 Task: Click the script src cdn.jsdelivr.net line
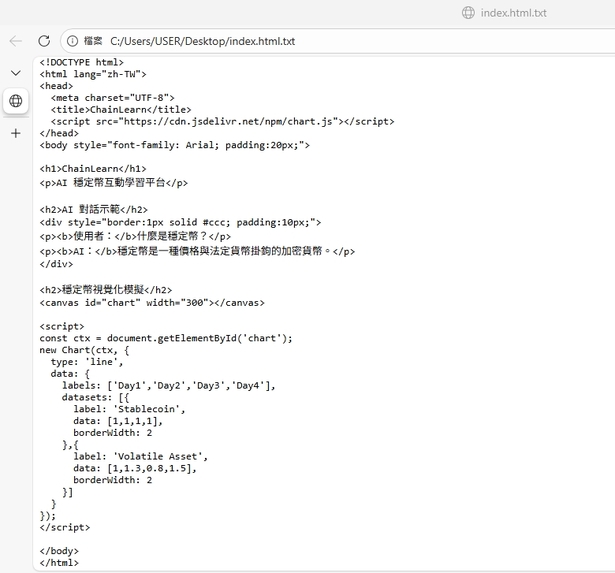pos(222,122)
